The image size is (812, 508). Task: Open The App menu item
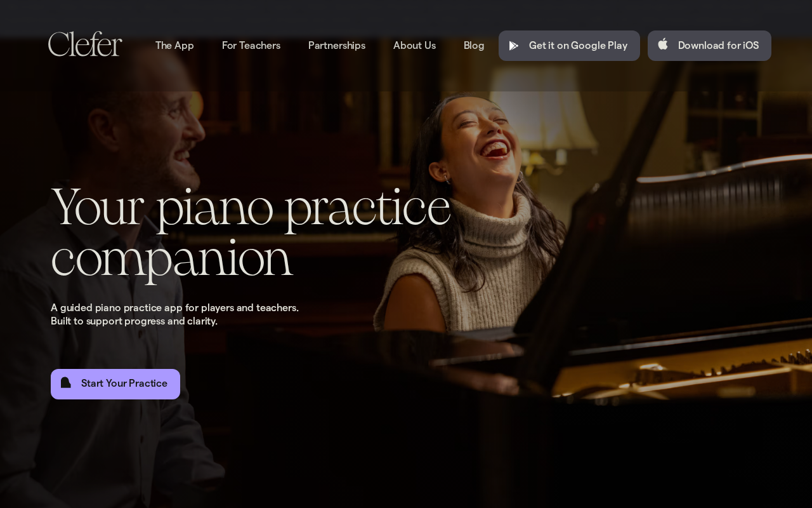click(174, 46)
